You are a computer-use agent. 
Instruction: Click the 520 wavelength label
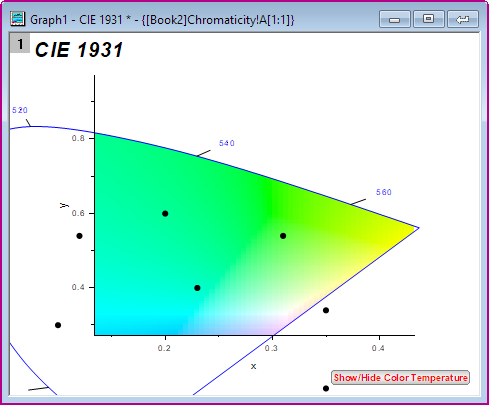click(20, 110)
